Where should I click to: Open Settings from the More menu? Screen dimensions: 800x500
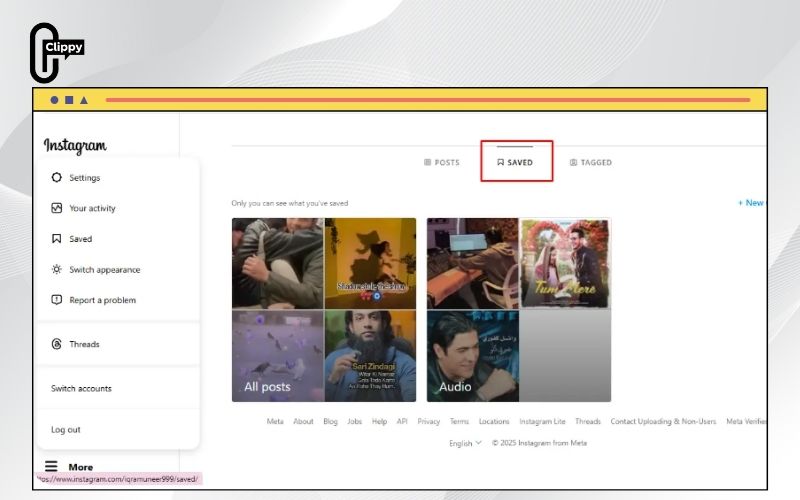118,178
